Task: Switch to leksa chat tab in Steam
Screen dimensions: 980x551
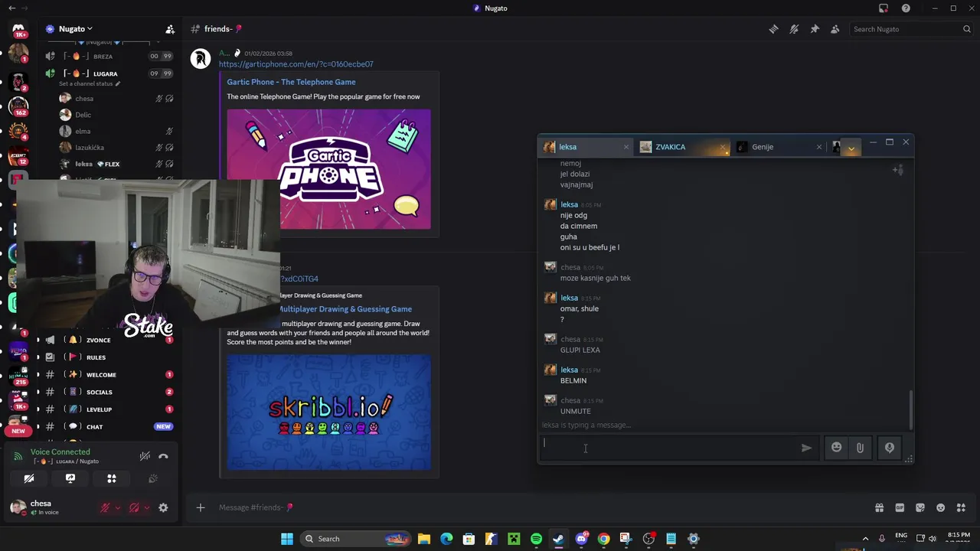Action: (x=586, y=147)
